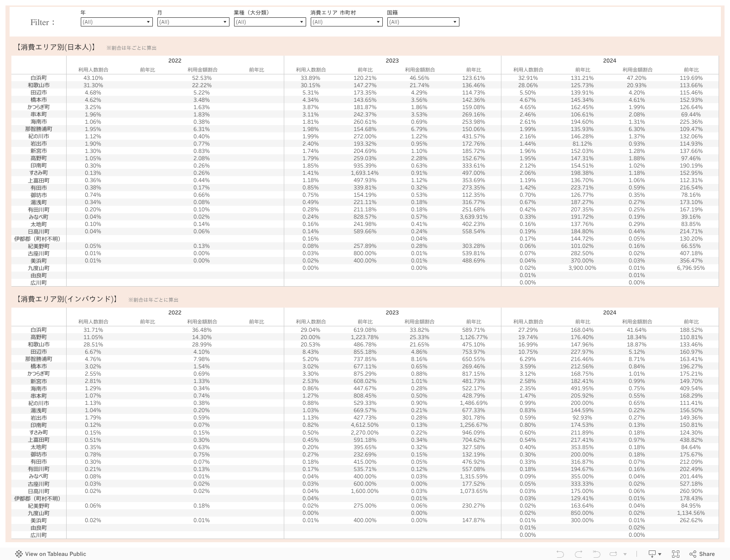Open the Download icon menu
Screen dimensions: 730x560
(x=655, y=554)
